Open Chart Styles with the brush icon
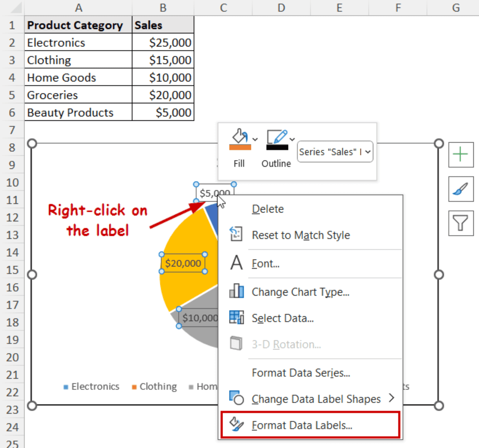This screenshot has width=479, height=448. pos(461,189)
